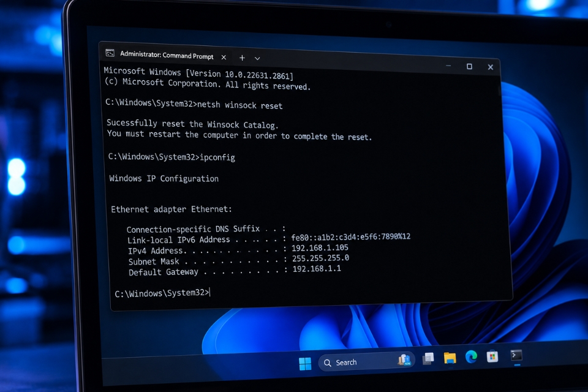Viewport: 588px width, 392px height.
Task: Click 'Windows IP Configuration' heading text
Action: coord(164,178)
